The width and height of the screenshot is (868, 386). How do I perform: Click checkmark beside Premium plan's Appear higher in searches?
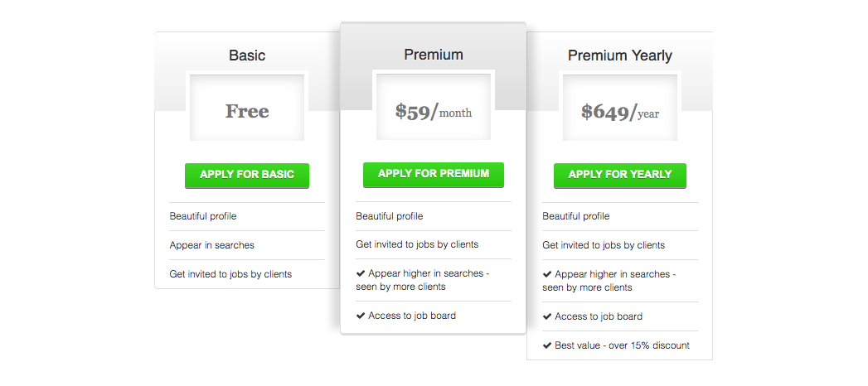coord(361,274)
